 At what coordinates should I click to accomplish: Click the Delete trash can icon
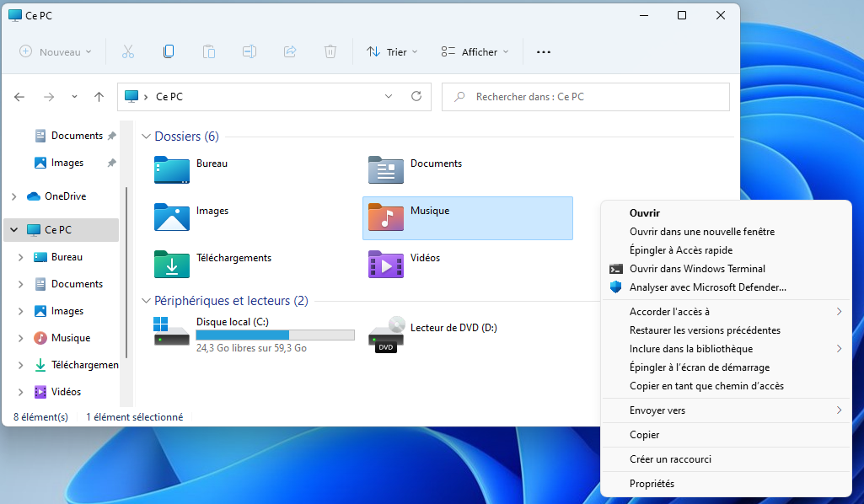coord(330,51)
